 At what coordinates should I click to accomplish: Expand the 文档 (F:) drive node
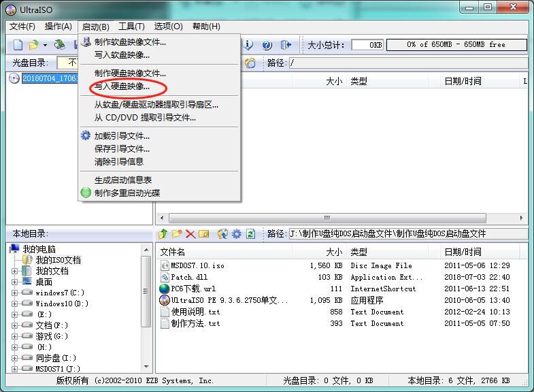14,325
